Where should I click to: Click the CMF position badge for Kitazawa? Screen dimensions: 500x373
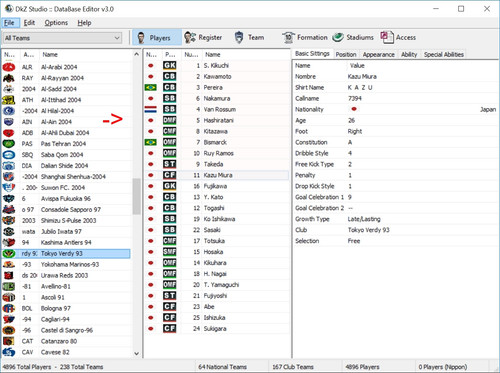pos(170,131)
